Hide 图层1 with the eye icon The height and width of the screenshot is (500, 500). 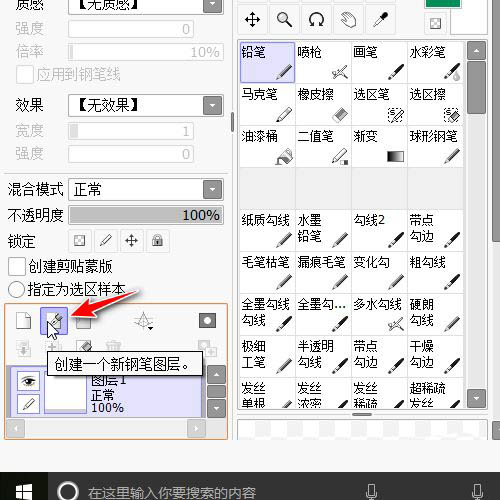[28, 381]
